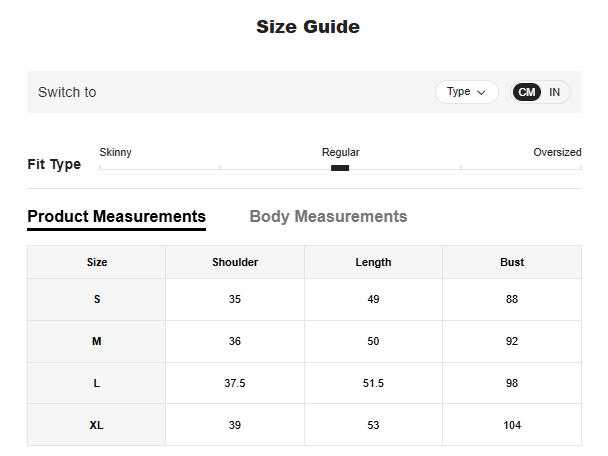Click the Size Guide heading
608x456 pixels.
click(x=308, y=27)
